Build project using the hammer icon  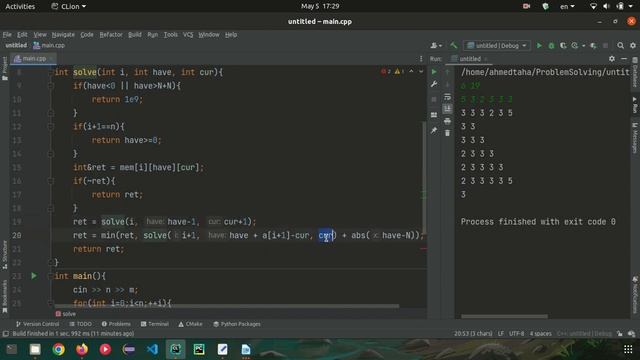453,45
